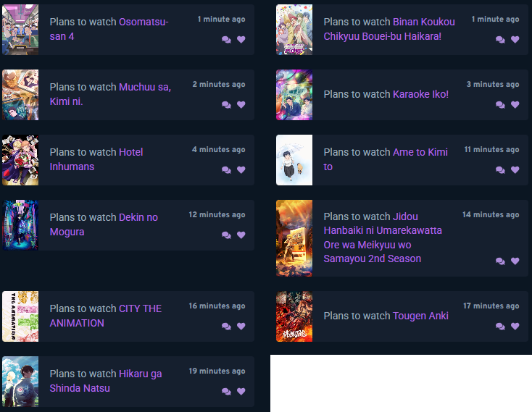Click the CITY THE ANIMATION cover image
The height and width of the screenshot is (412, 532).
pos(20,316)
